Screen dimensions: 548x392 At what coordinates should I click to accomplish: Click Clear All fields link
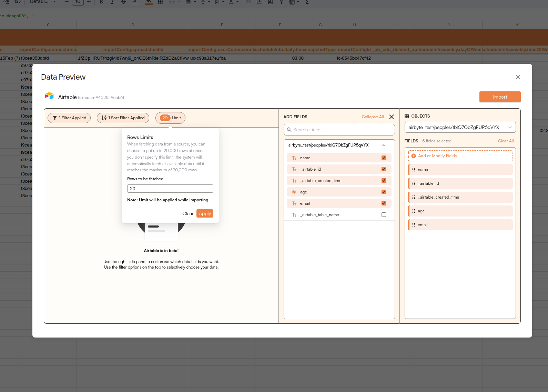pyautogui.click(x=506, y=141)
